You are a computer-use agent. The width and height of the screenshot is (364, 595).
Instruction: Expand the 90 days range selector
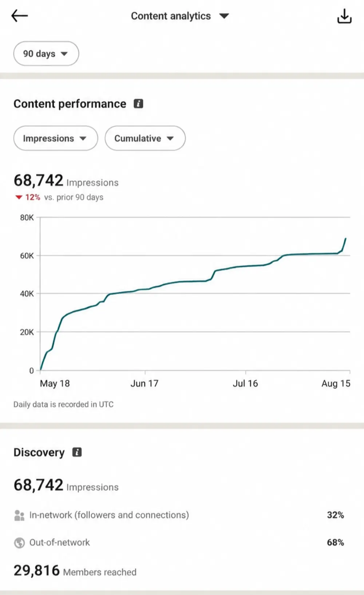[46, 53]
